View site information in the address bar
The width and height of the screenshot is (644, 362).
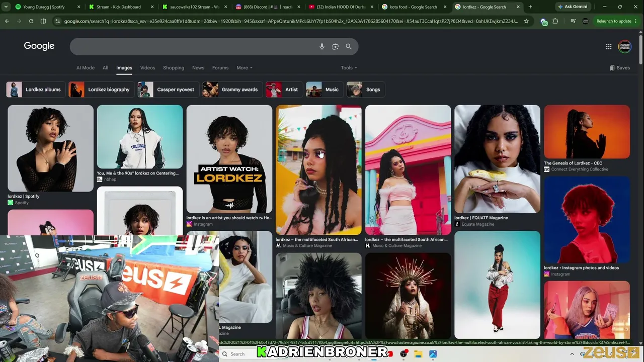[x=57, y=21]
